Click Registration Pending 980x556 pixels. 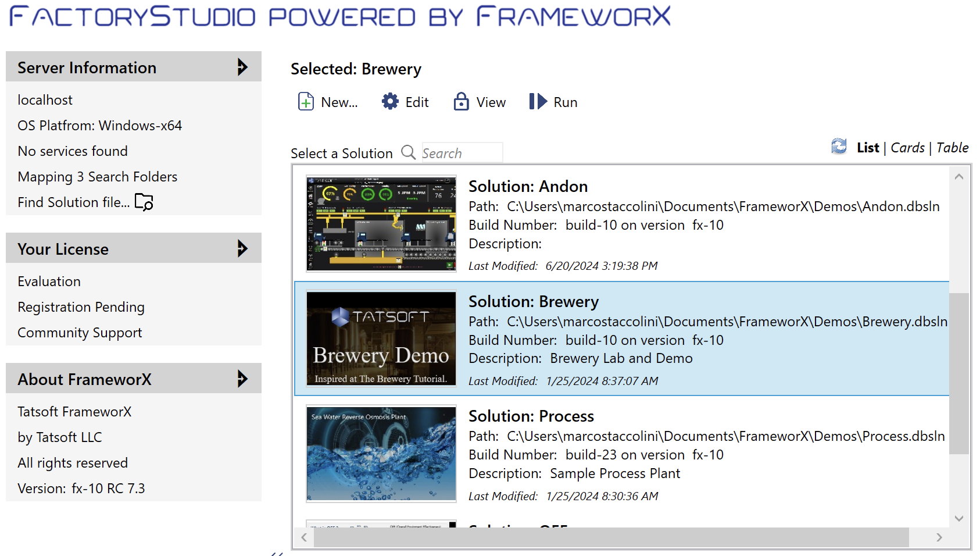[81, 307]
